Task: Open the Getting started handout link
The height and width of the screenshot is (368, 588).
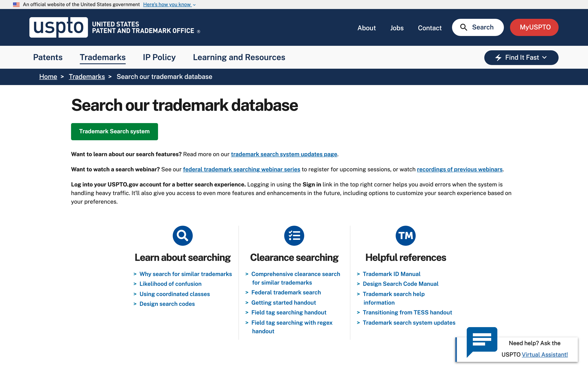Action: pos(284,303)
